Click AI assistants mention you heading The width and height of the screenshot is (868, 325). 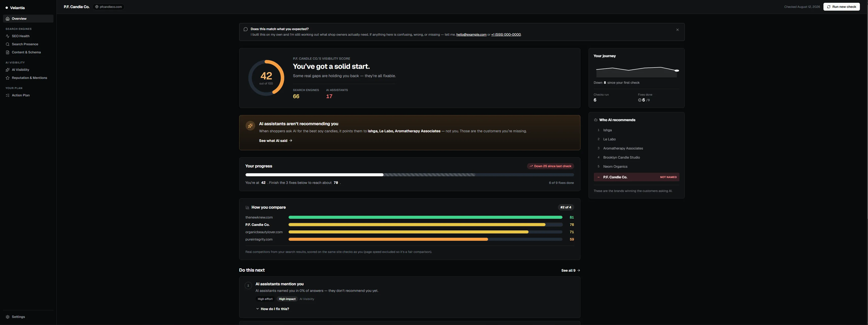click(279, 284)
